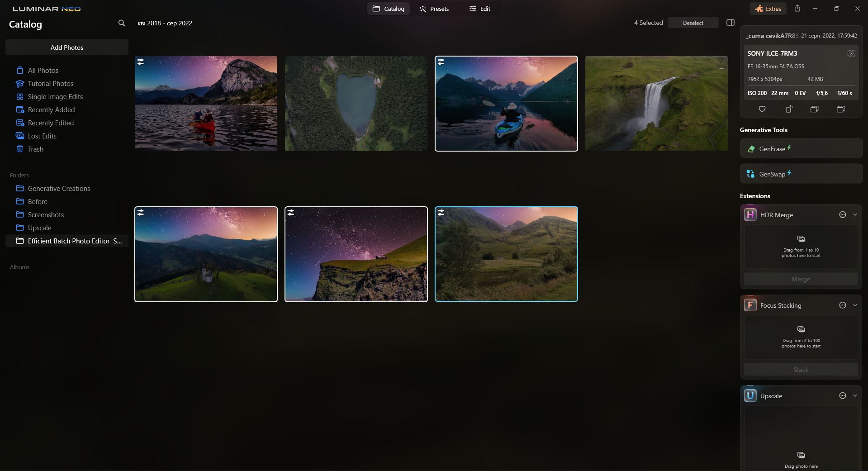The image size is (868, 471).
Task: Click the Recently Edited icon
Action: click(x=20, y=123)
